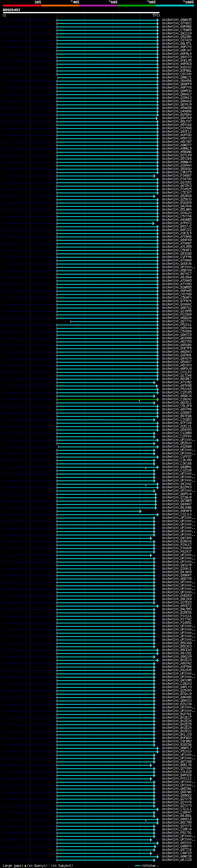Select label UniRef100_B0LJC8
This screenshot has width=197, height=868.
[177, 734]
